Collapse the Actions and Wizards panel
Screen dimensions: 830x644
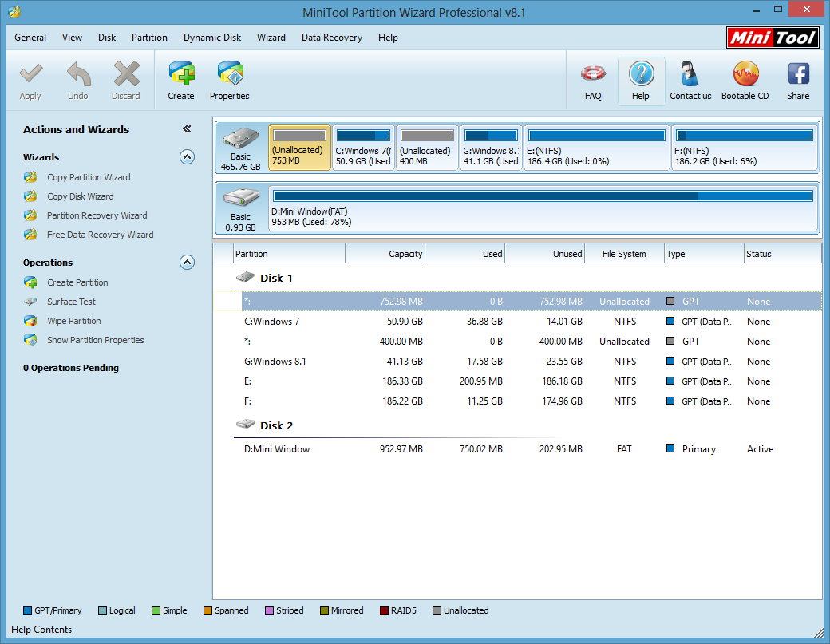pos(187,129)
